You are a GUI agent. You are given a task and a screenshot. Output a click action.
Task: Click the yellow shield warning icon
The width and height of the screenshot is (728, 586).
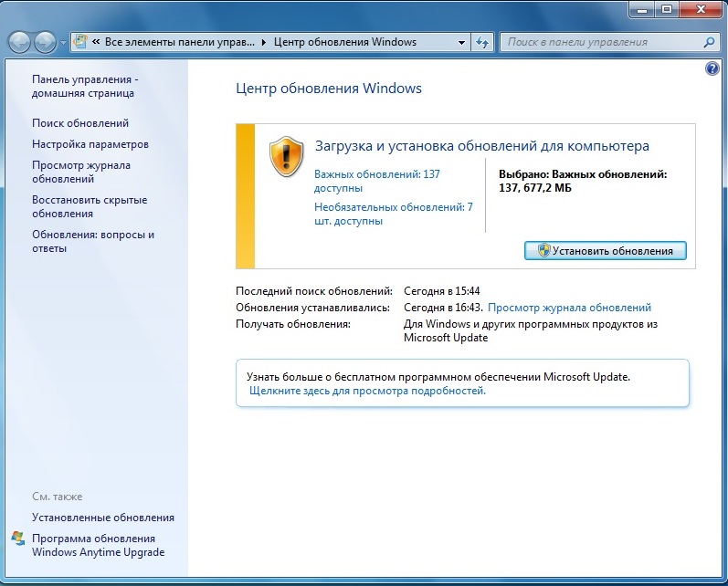286,157
